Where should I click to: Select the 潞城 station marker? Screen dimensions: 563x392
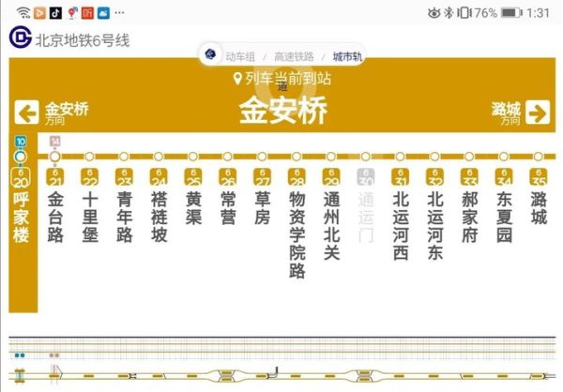pos(538,157)
